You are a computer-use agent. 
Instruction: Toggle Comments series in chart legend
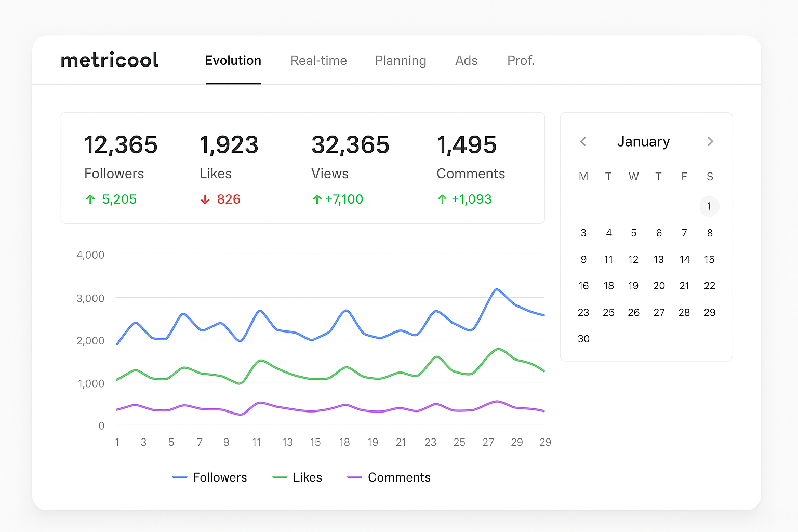click(389, 477)
